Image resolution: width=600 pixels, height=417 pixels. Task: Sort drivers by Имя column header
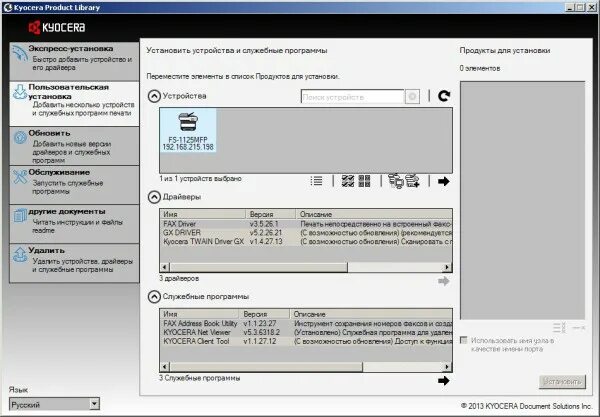[203, 214]
